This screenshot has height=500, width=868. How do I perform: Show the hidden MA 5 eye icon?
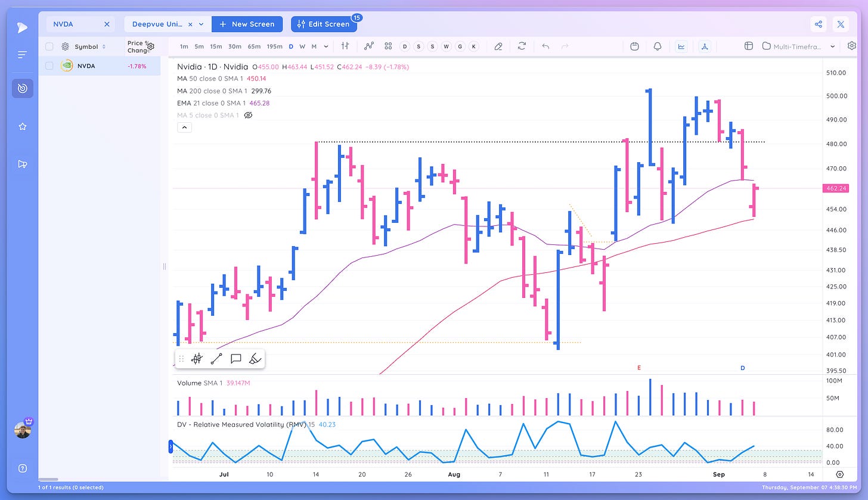(249, 115)
